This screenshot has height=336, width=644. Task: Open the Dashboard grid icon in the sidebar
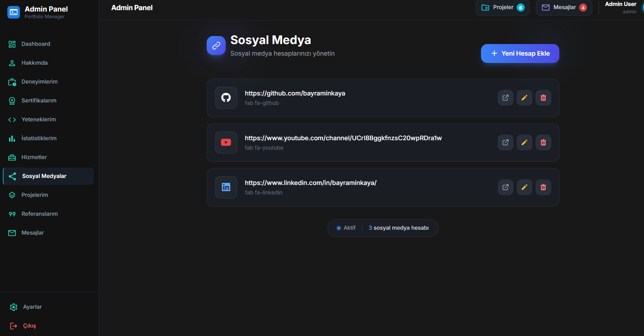point(12,44)
